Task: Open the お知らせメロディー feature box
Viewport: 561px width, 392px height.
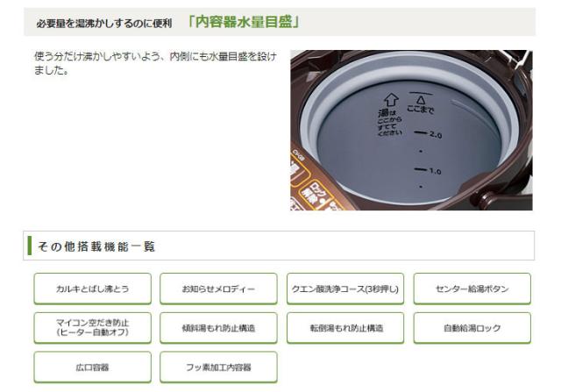Action: coord(218,289)
